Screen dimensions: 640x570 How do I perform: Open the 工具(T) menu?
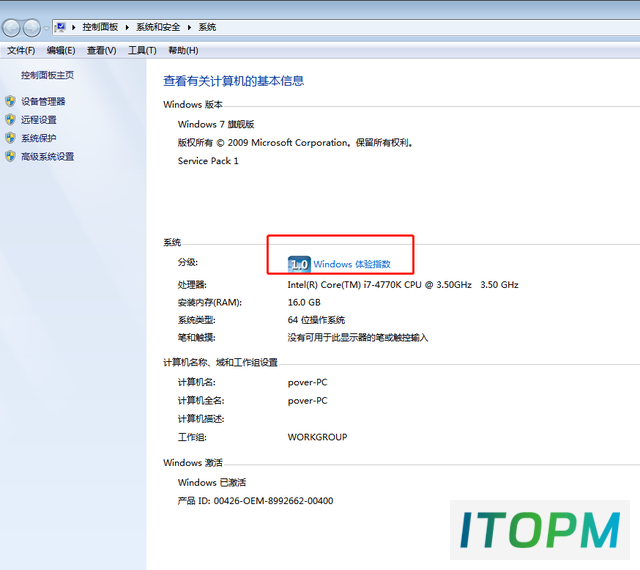tap(142, 50)
